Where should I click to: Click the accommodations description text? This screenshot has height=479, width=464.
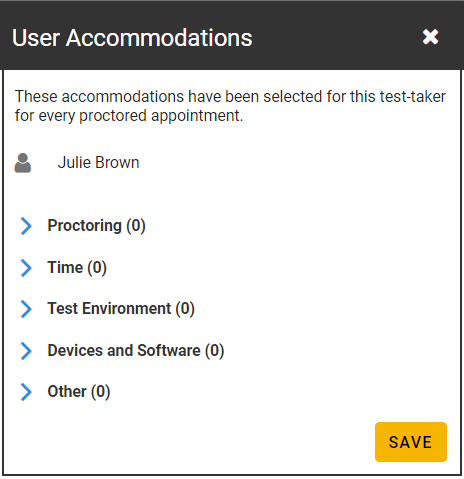(230, 106)
